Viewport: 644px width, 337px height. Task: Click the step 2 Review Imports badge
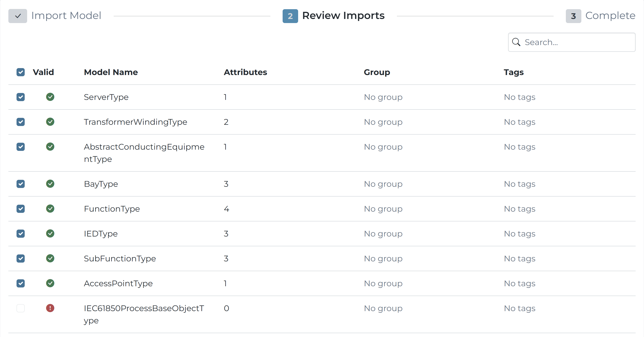(290, 16)
